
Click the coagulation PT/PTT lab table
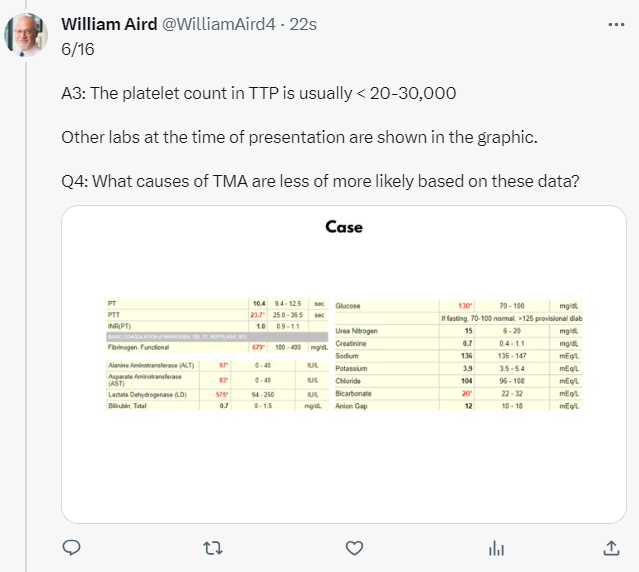pos(217,326)
